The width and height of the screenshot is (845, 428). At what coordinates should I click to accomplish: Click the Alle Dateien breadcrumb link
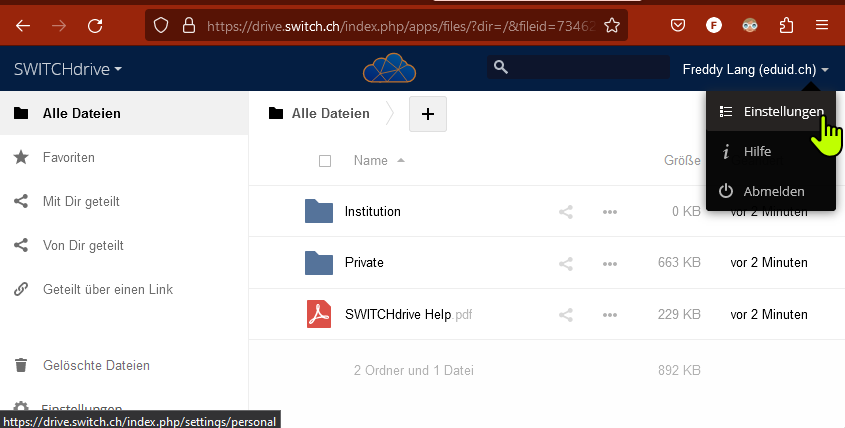point(331,113)
